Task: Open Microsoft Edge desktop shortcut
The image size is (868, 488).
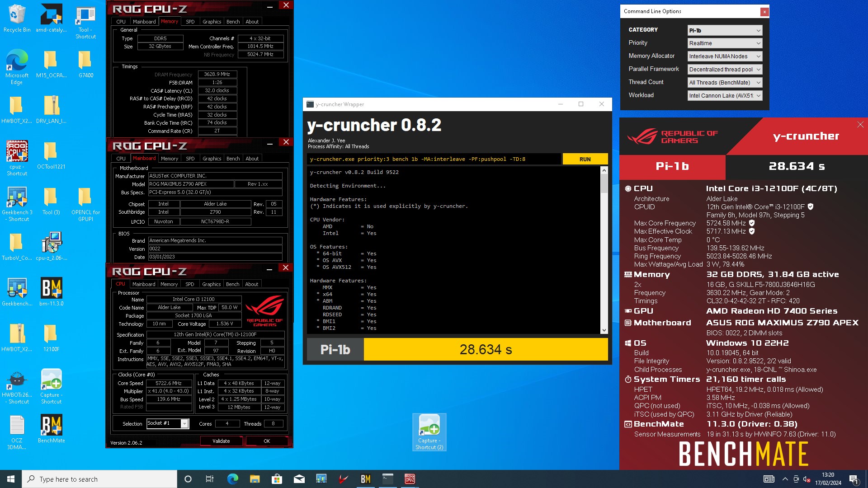Action: (17, 67)
